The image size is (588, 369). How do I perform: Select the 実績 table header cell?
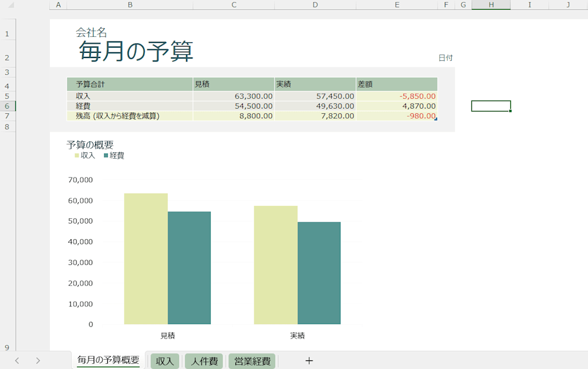[315, 84]
